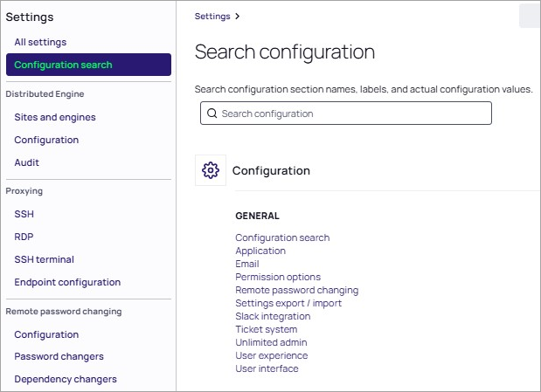The height and width of the screenshot is (392, 541).
Task: Click the Configuration gear icon
Action: [x=210, y=170]
